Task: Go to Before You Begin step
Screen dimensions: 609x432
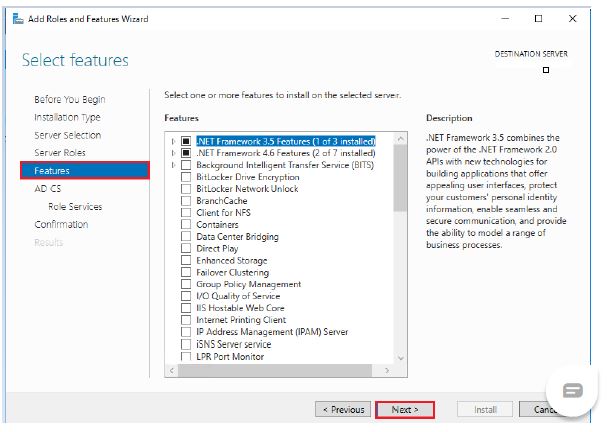Action: [x=70, y=99]
